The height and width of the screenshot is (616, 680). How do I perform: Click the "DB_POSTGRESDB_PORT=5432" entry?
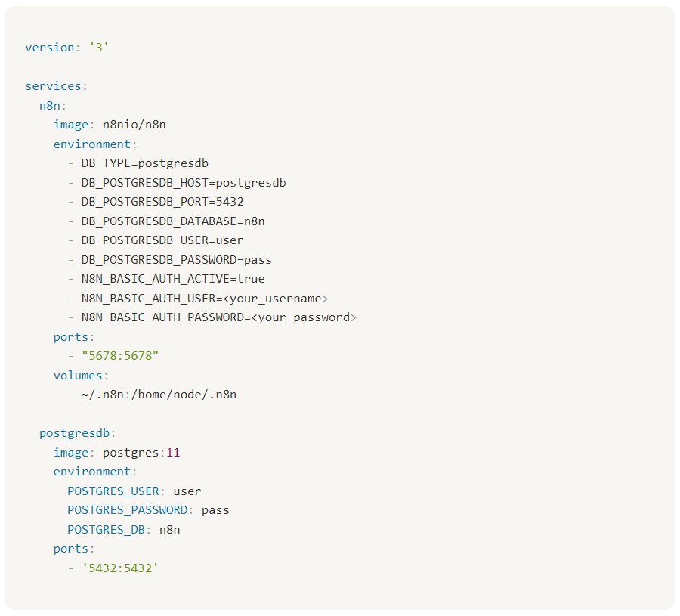point(162,202)
